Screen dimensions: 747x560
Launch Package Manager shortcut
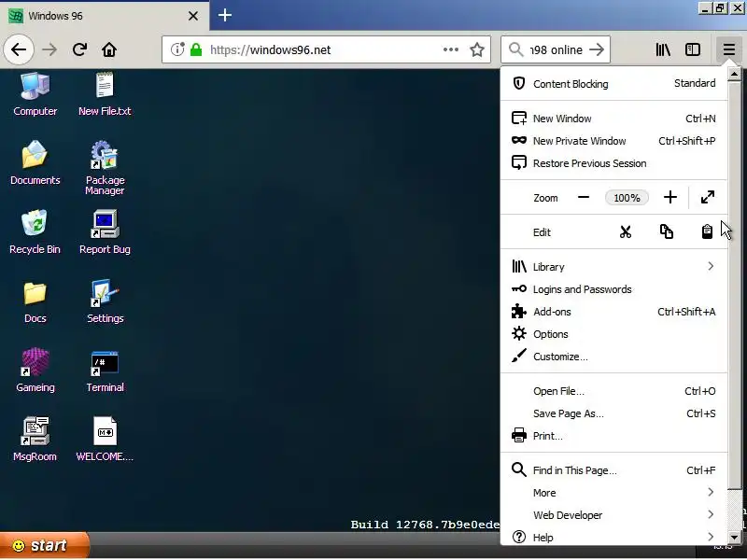click(105, 168)
